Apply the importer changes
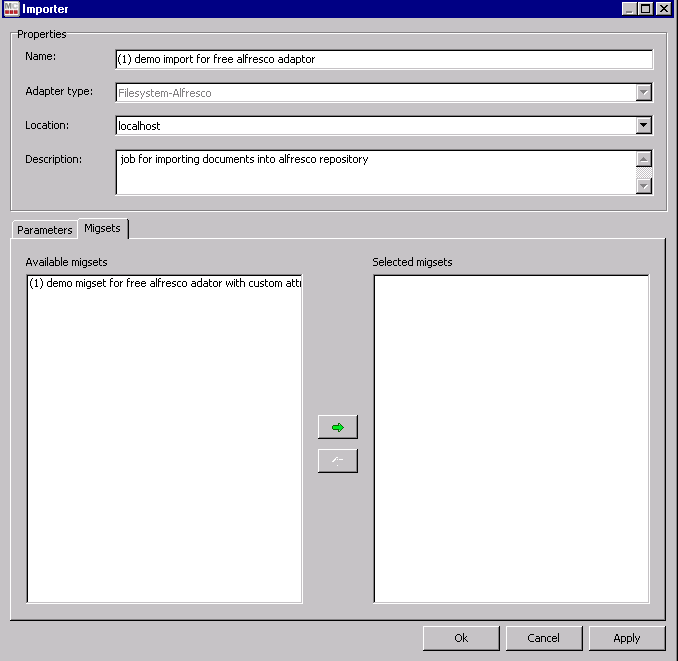Image resolution: width=678 pixels, height=661 pixels. pos(627,638)
